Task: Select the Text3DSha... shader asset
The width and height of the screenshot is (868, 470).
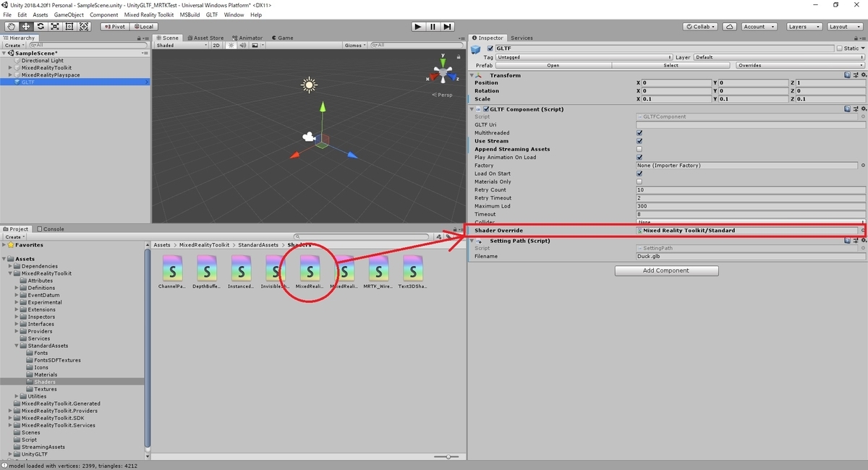Action: [412, 272]
